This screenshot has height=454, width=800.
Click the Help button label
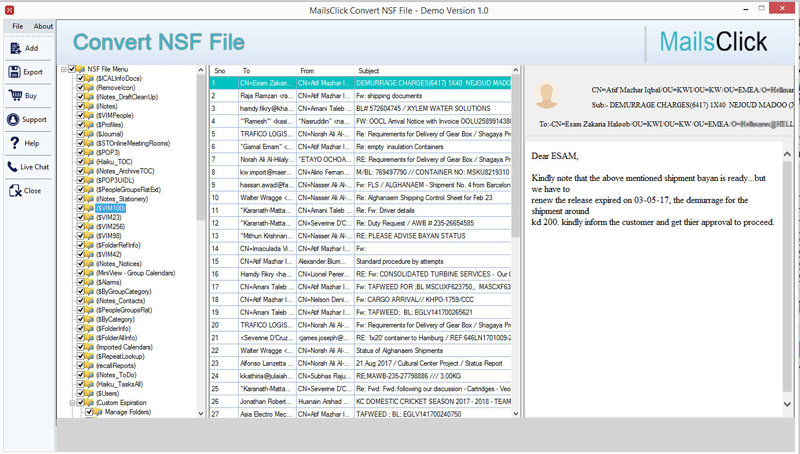32,143
